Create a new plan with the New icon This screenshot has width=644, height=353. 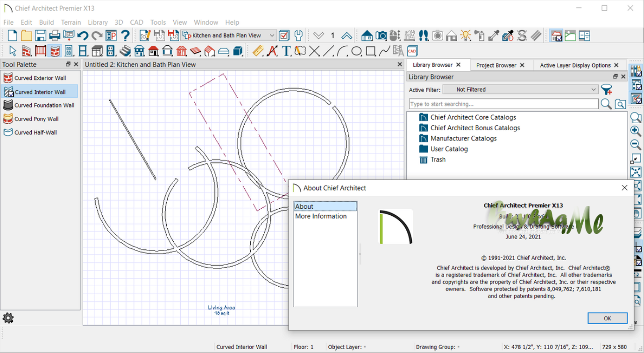(13, 35)
